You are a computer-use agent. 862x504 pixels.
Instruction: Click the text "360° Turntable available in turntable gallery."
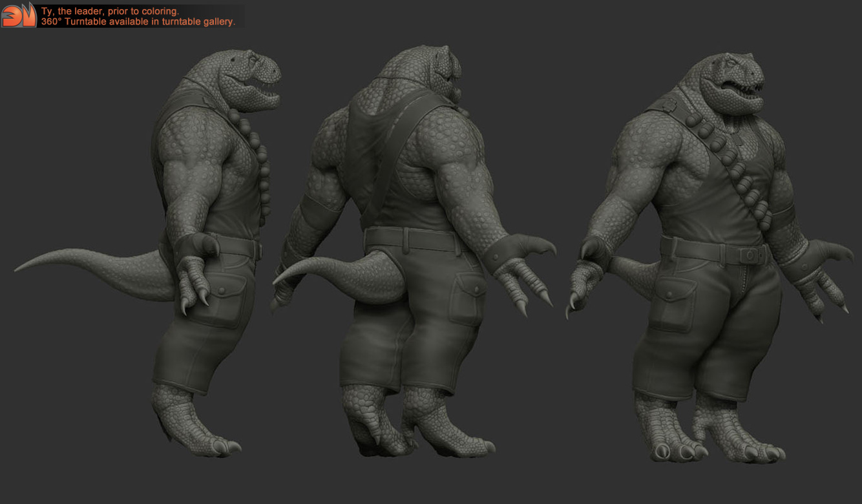click(138, 21)
